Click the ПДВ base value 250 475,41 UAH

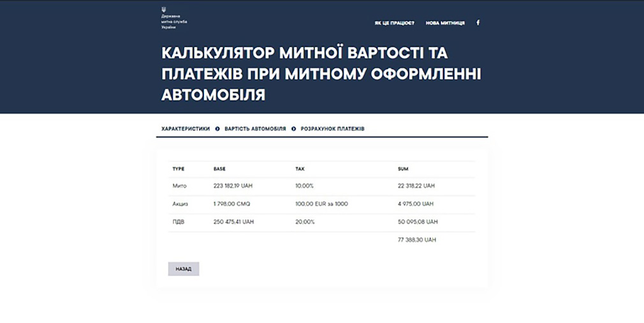tap(233, 222)
